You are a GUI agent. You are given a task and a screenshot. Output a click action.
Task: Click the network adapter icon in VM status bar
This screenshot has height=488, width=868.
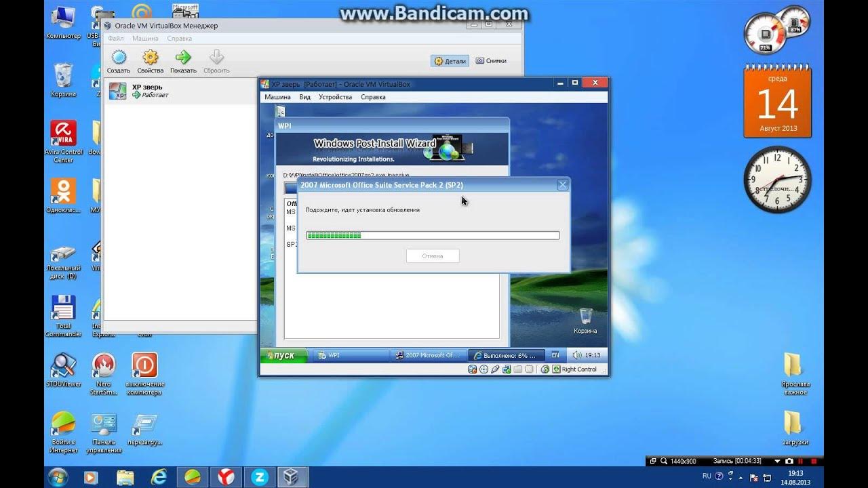click(507, 369)
